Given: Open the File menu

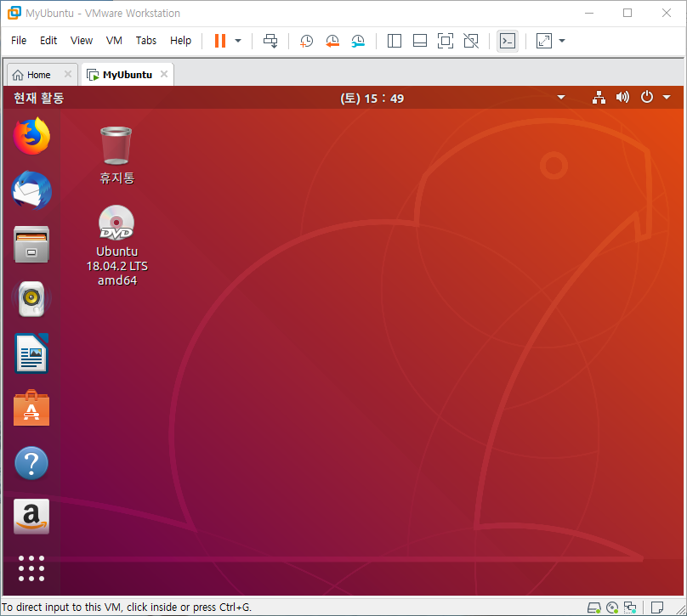Looking at the screenshot, I should coord(19,40).
